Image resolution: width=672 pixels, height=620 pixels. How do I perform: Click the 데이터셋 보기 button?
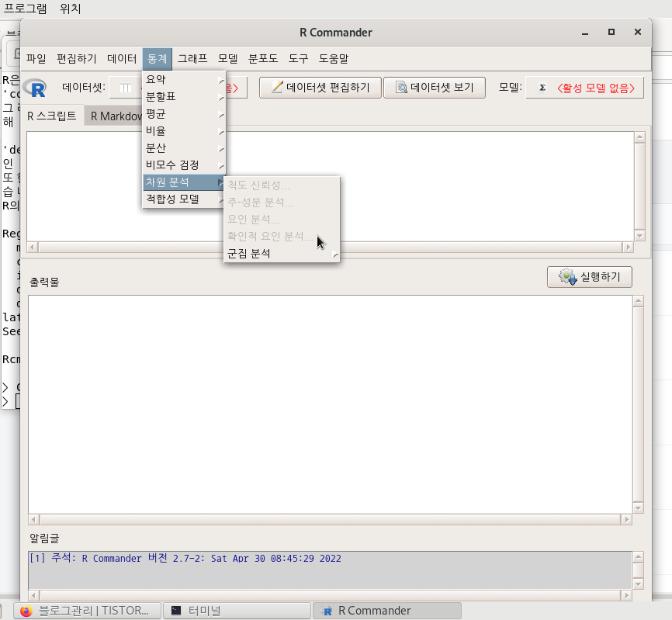point(435,88)
